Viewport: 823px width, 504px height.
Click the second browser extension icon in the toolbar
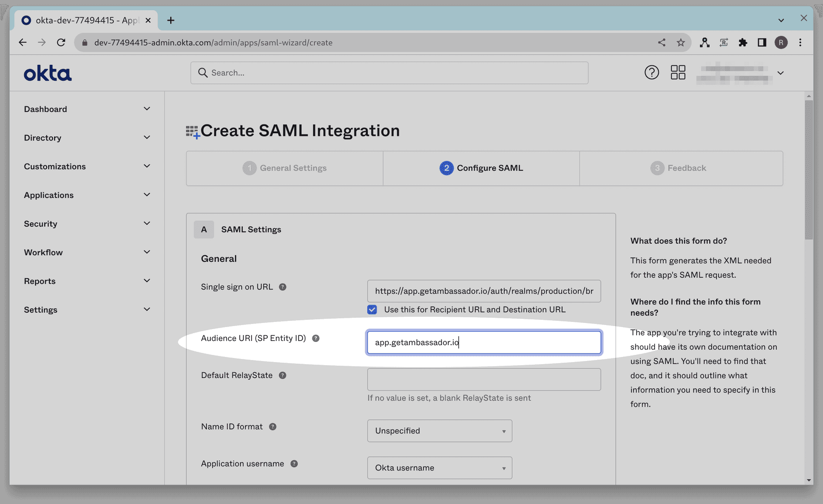(x=724, y=43)
